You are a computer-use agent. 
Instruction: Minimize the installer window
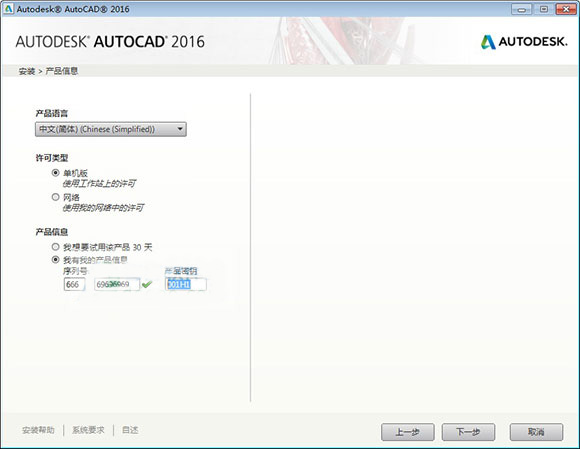point(522,9)
